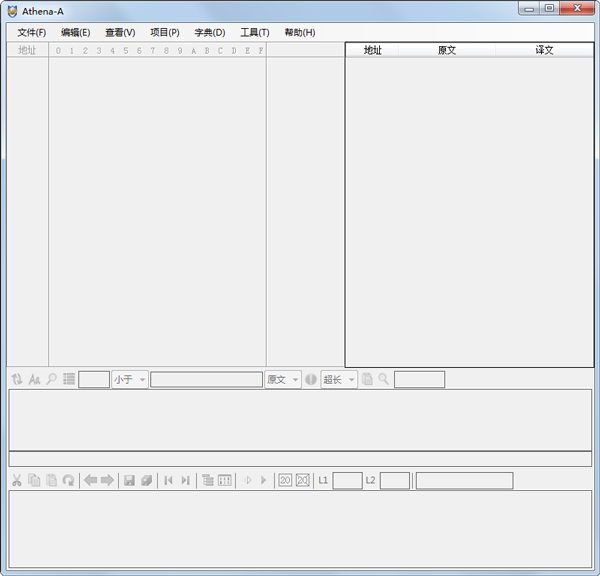Viewport: 600px width, 576px height.
Task: Open the 小于 comparison dropdown
Action: click(130, 380)
